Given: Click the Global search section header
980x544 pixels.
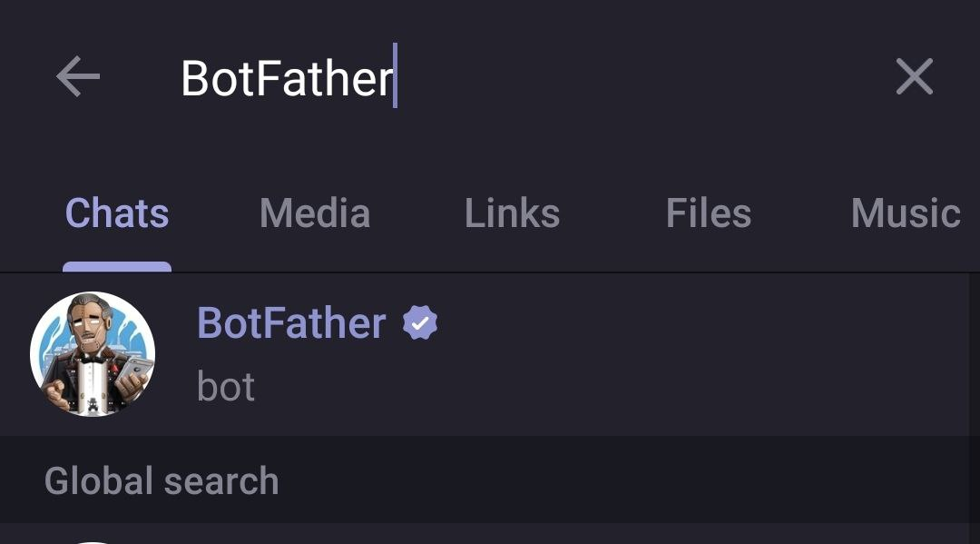Looking at the screenshot, I should [162, 480].
